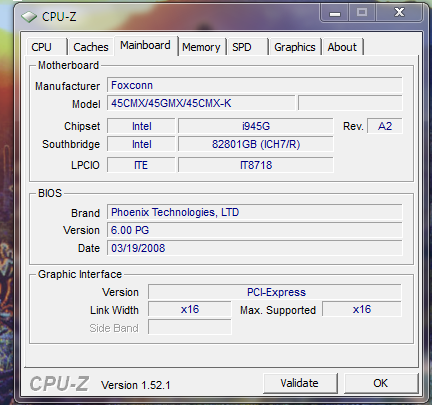Select the Mainboard tab
The width and height of the screenshot is (435, 408).
146,46
